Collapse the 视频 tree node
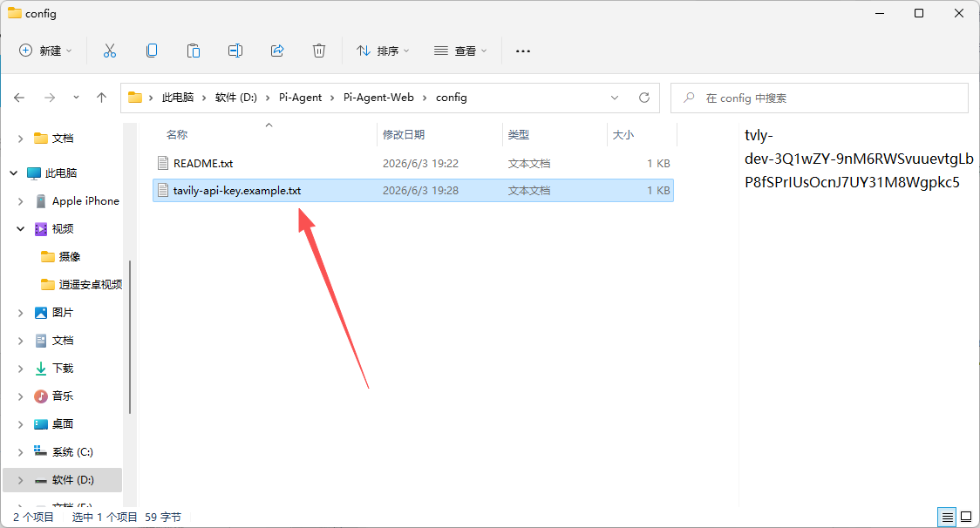 click(21, 228)
